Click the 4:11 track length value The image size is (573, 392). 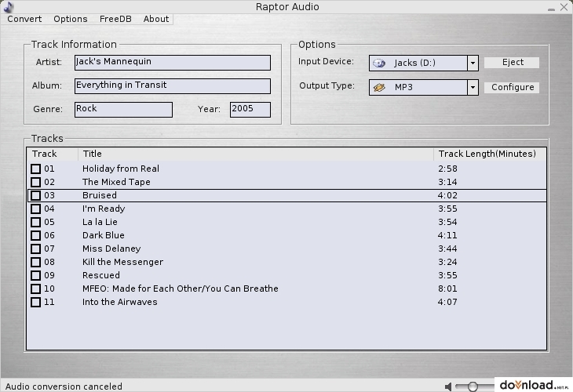pyautogui.click(x=447, y=235)
